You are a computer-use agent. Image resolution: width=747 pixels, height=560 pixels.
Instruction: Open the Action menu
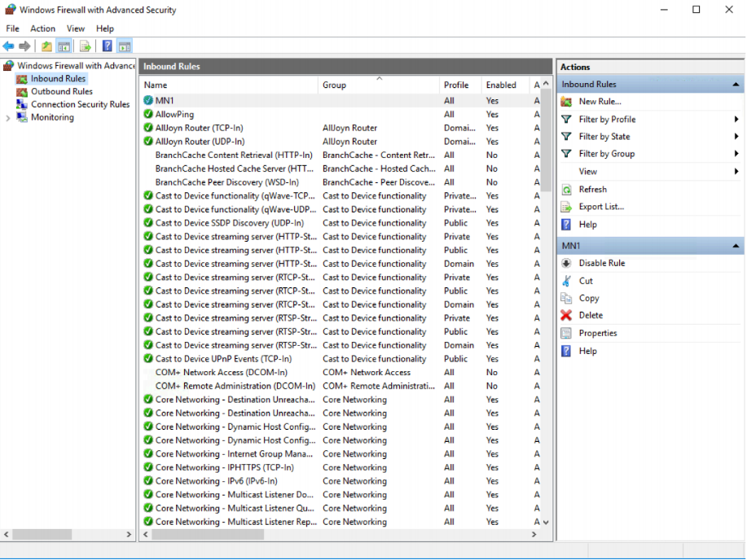point(43,28)
